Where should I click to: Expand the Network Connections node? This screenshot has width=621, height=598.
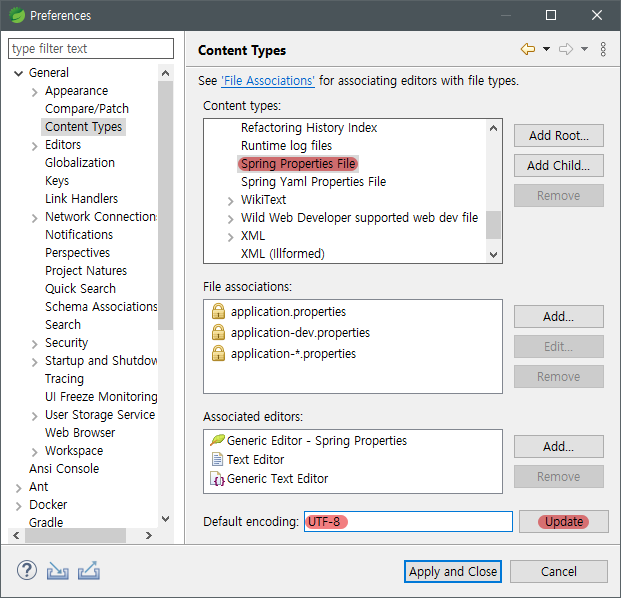pos(34,218)
